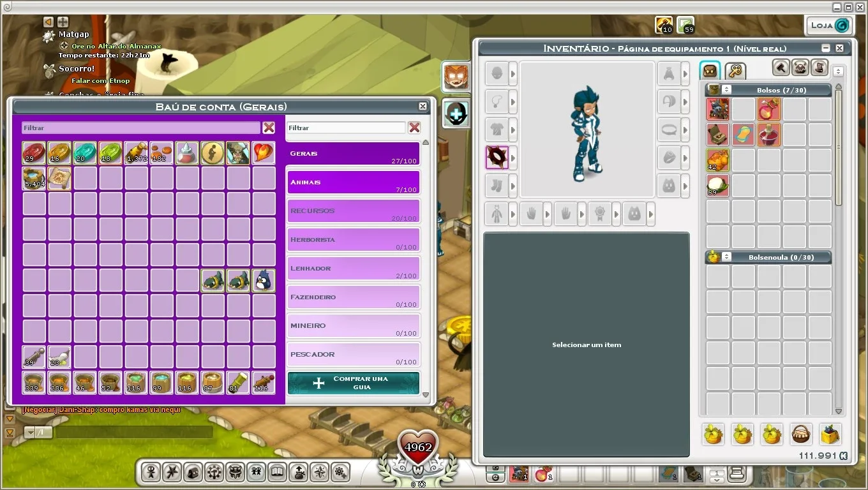
Task: Open crafting hammer icon in inventory
Action: [x=781, y=67]
